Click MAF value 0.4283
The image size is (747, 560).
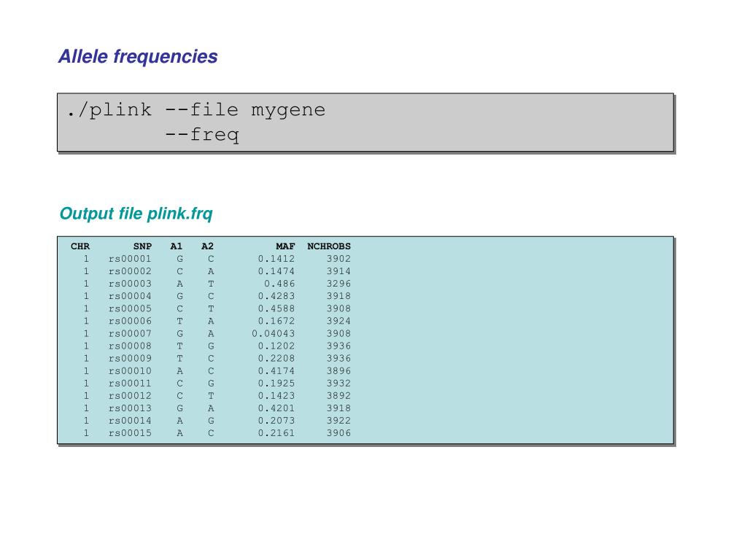[276, 296]
